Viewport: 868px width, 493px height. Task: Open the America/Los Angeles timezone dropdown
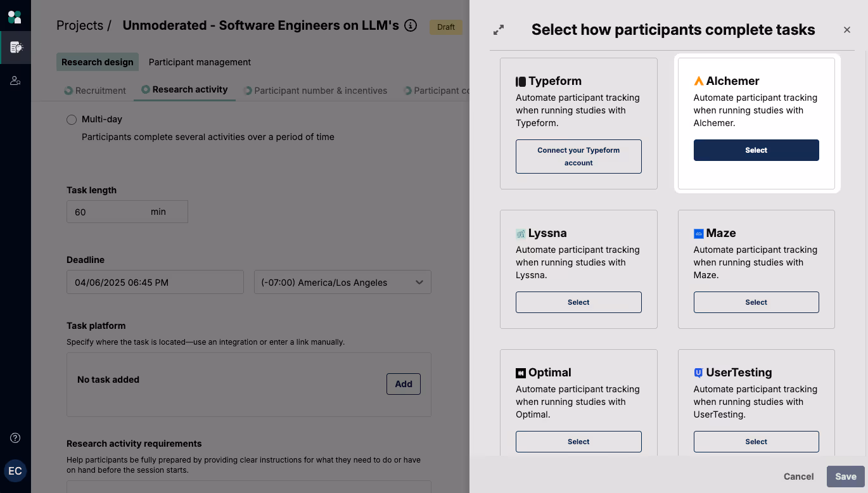(342, 283)
